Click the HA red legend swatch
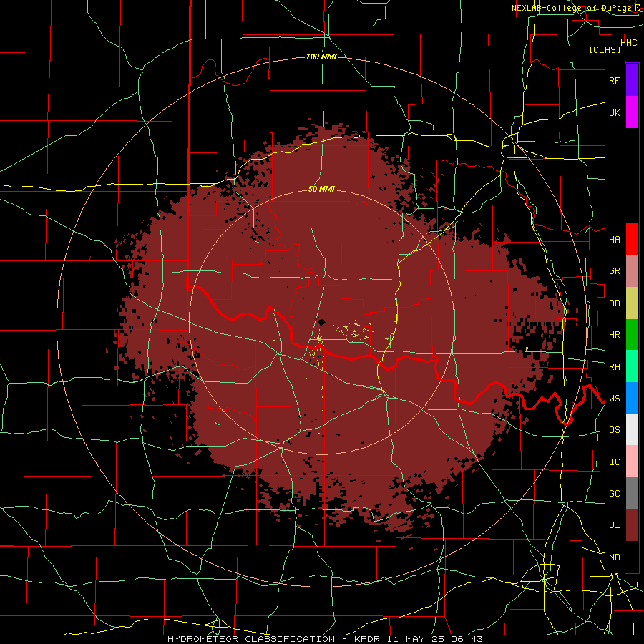This screenshot has height=644, width=644. [x=632, y=239]
